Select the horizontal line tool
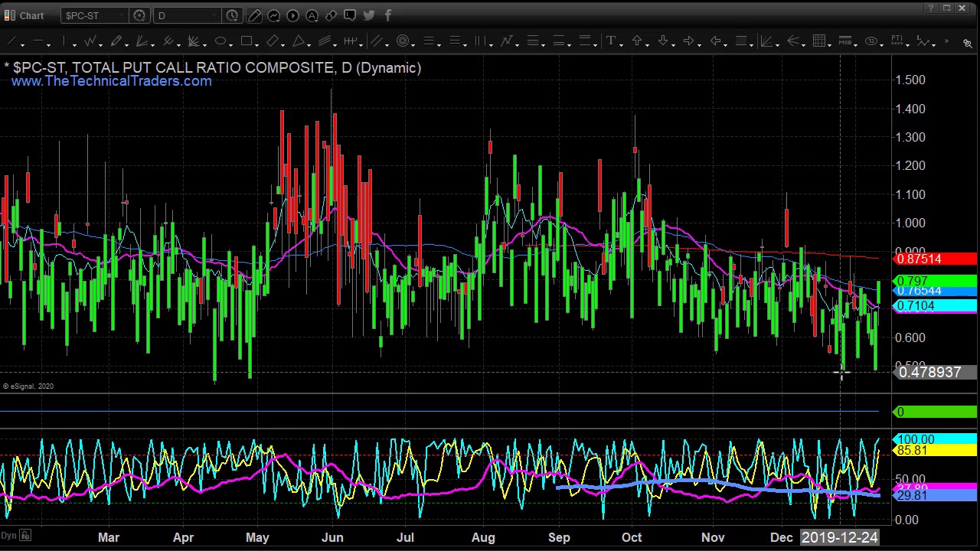The height and width of the screenshot is (551, 980). (38, 41)
